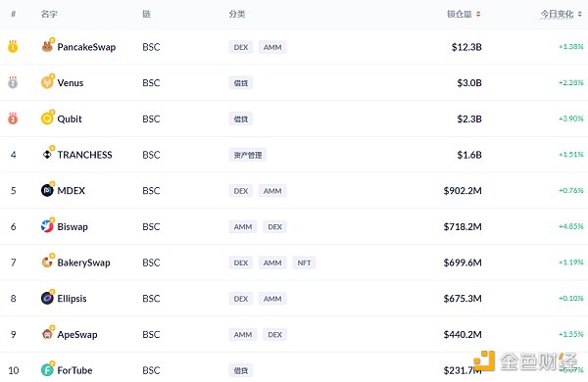Sort the table by 锁仓量 column
The image size is (588, 382).
pos(464,14)
